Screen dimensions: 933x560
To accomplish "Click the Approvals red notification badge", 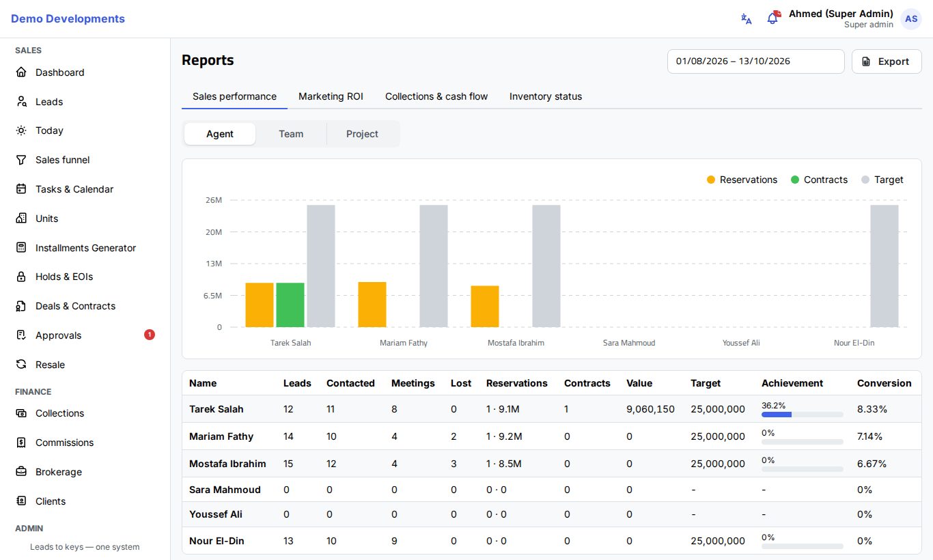I will point(150,335).
